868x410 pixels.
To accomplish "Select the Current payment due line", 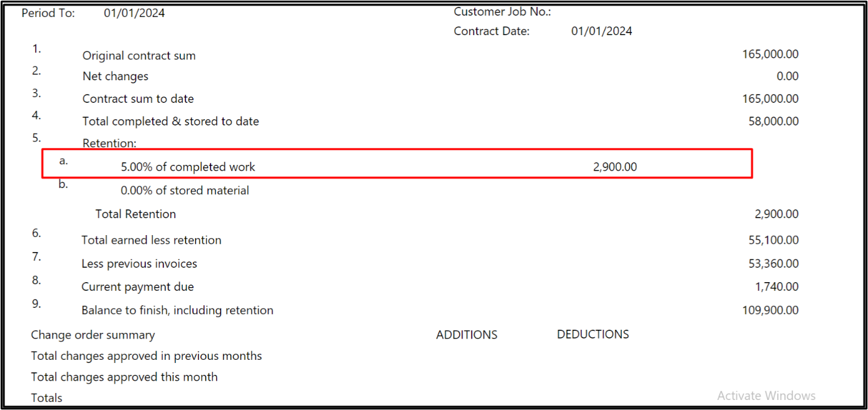I will (x=138, y=287).
